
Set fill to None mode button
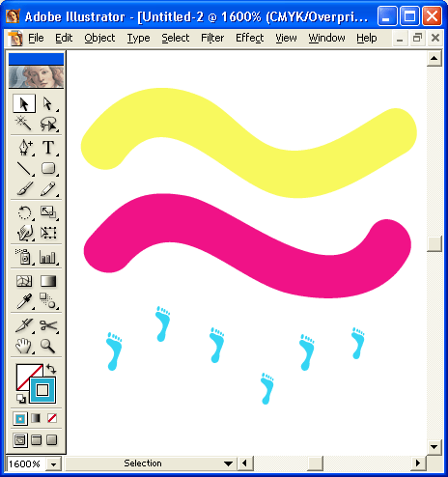(x=52, y=418)
